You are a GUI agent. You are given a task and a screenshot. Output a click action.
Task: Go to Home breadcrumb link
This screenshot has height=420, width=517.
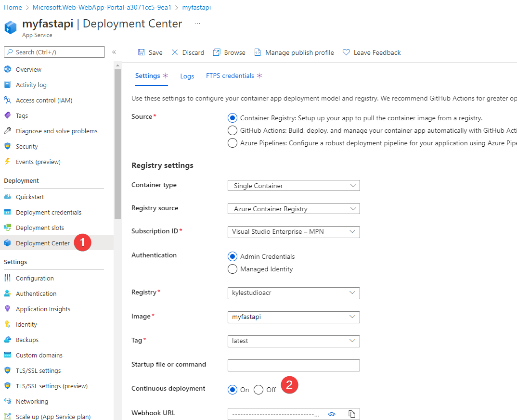click(13, 7)
